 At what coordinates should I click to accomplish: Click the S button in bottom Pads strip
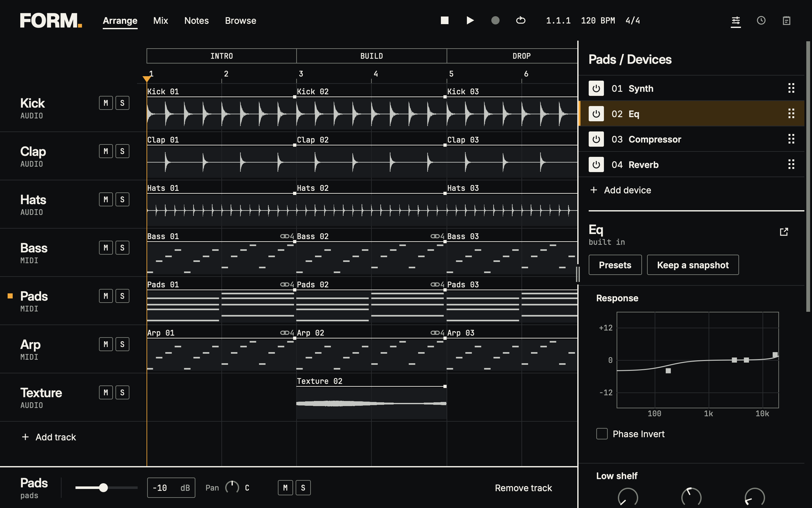pyautogui.click(x=303, y=488)
